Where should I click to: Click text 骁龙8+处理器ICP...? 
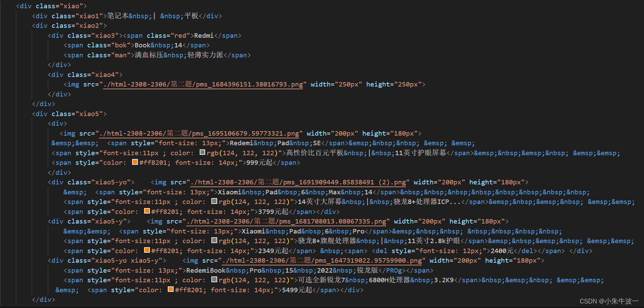(421, 202)
